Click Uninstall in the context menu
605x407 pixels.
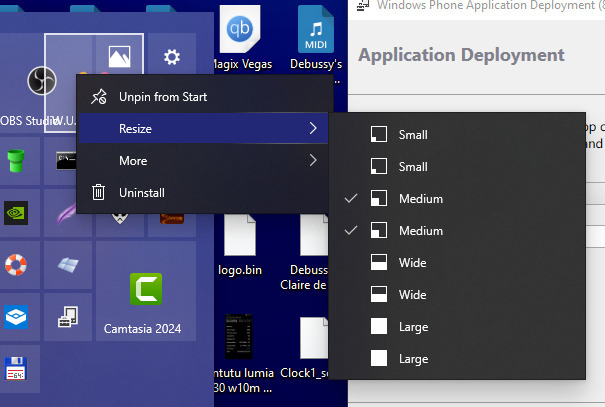point(142,193)
